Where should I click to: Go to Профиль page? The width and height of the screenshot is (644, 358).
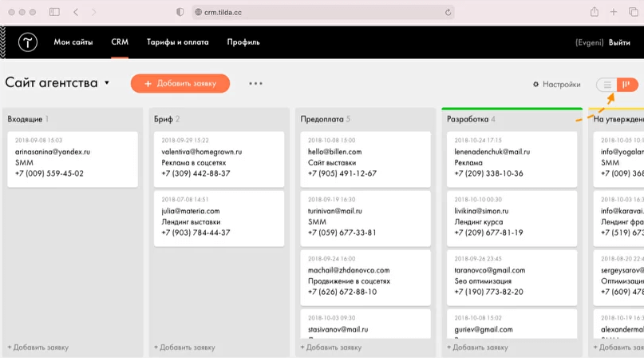point(243,42)
